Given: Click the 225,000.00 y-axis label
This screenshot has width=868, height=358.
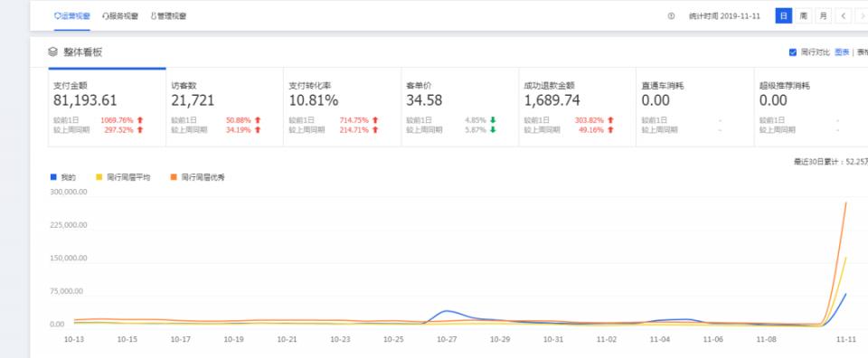Looking at the screenshot, I should (69, 225).
